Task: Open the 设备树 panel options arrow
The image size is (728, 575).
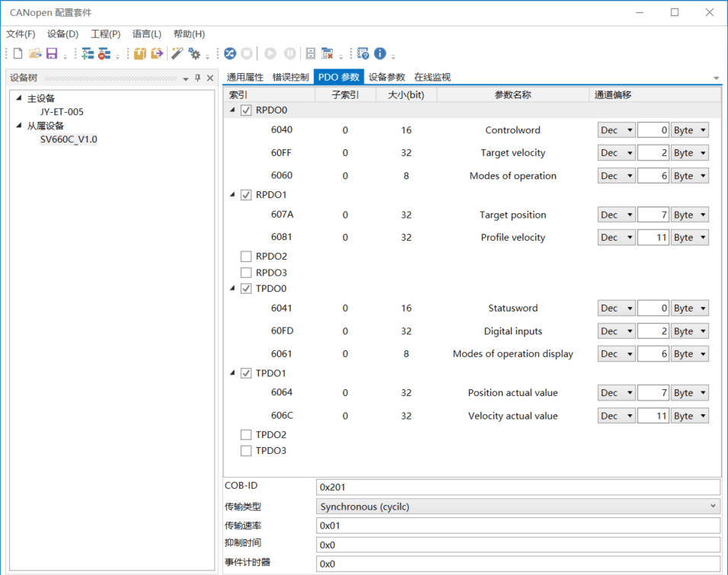Action: 186,78
